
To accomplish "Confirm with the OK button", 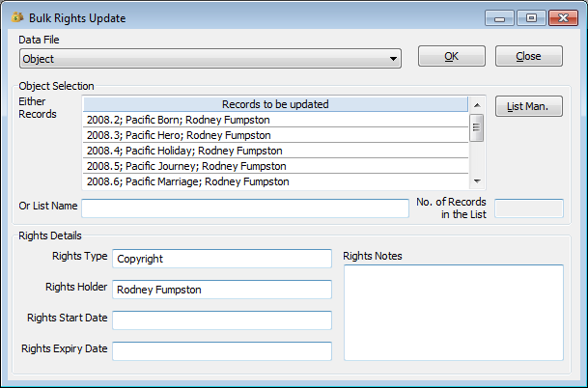I will tap(452, 56).
